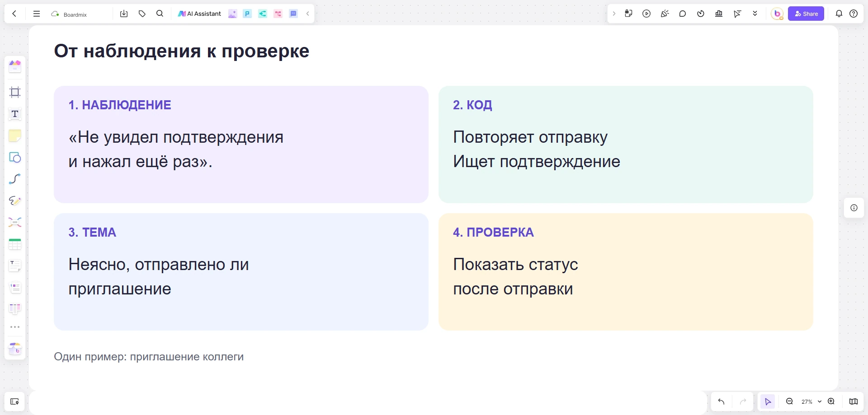
Task: Open the info panel icon on right edge
Action: point(854,208)
